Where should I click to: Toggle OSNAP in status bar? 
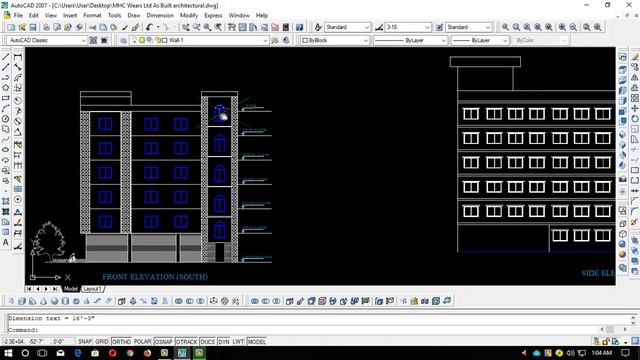(163, 342)
